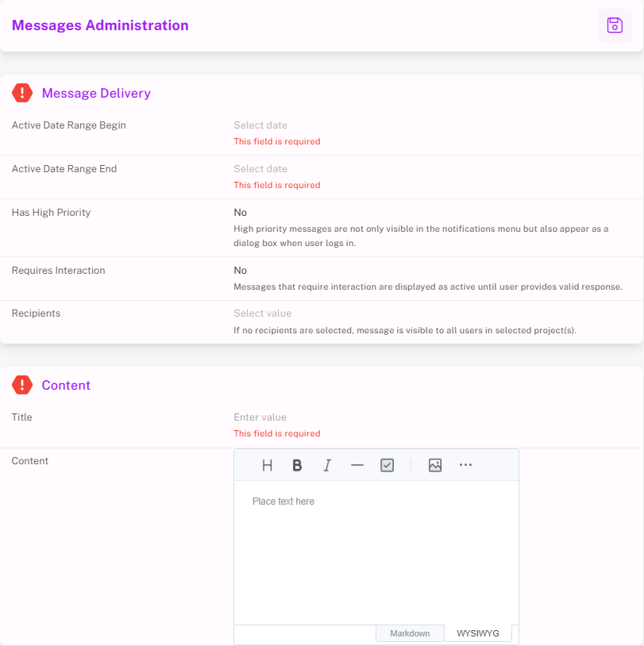Open Active Date Range End date picker
The image size is (644, 646).
(260, 169)
